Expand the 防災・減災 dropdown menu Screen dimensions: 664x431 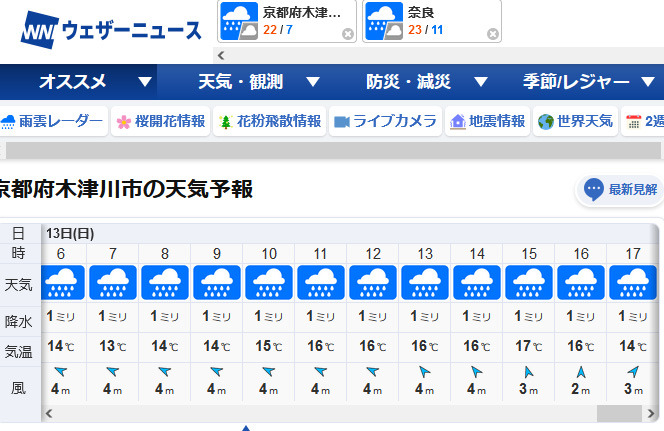tap(427, 82)
